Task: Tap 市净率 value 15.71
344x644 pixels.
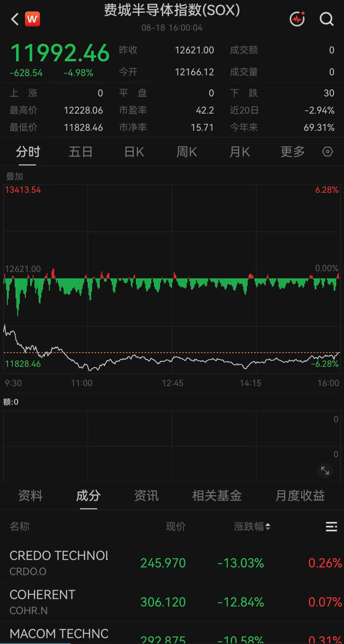Action: (202, 128)
